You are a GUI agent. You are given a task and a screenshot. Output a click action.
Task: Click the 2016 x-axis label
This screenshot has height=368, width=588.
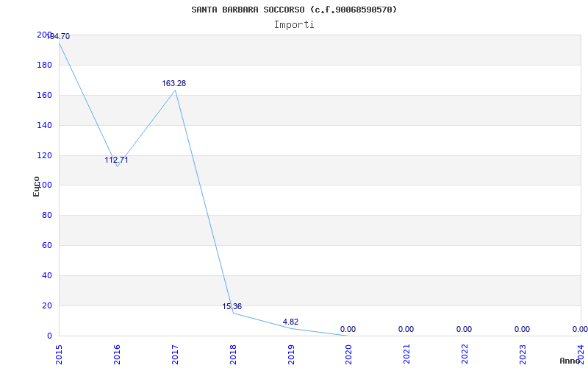click(117, 354)
